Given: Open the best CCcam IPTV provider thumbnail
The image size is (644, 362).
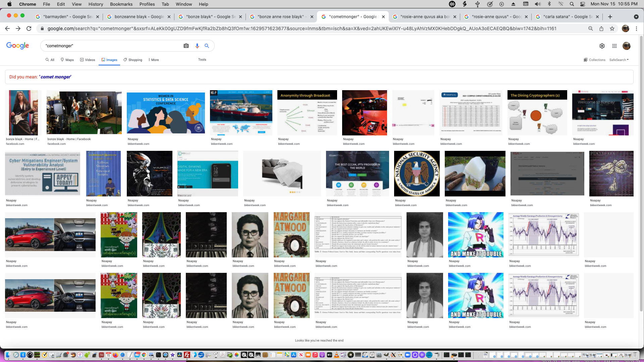Looking at the screenshot, I should [357, 174].
